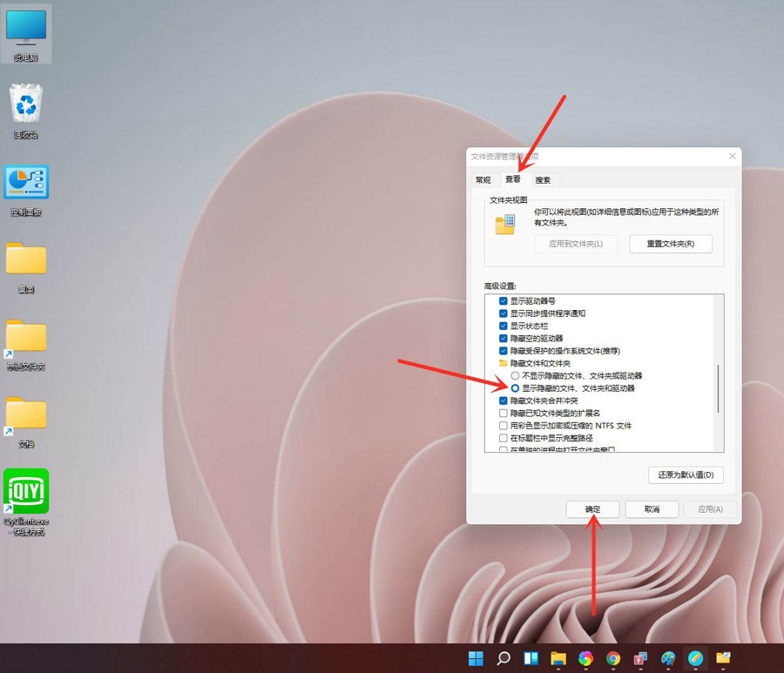
Task: Open the 控制面板 desktop shortcut
Action: tap(26, 180)
